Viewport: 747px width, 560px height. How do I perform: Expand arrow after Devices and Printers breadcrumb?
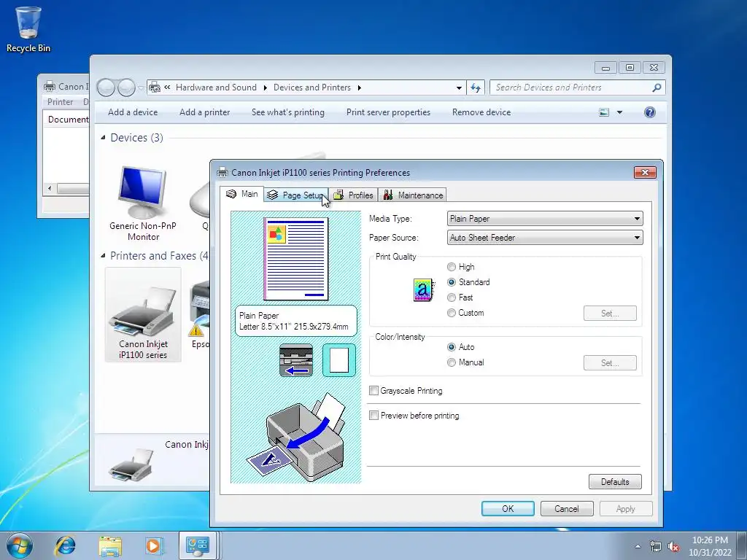coord(359,87)
